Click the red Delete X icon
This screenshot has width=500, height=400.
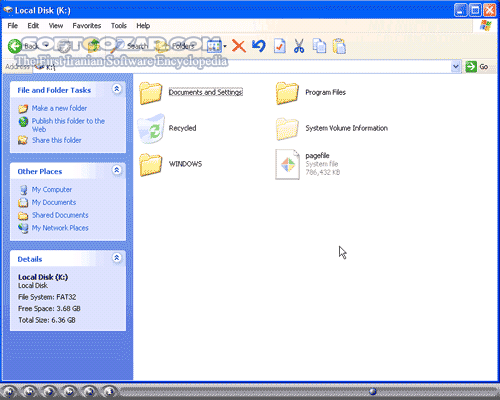[239, 46]
